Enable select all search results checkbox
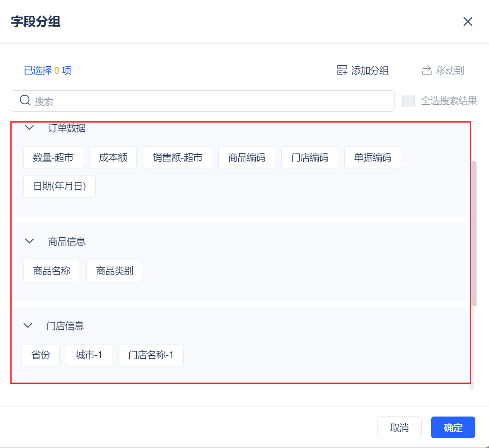489x448 pixels. coord(409,101)
